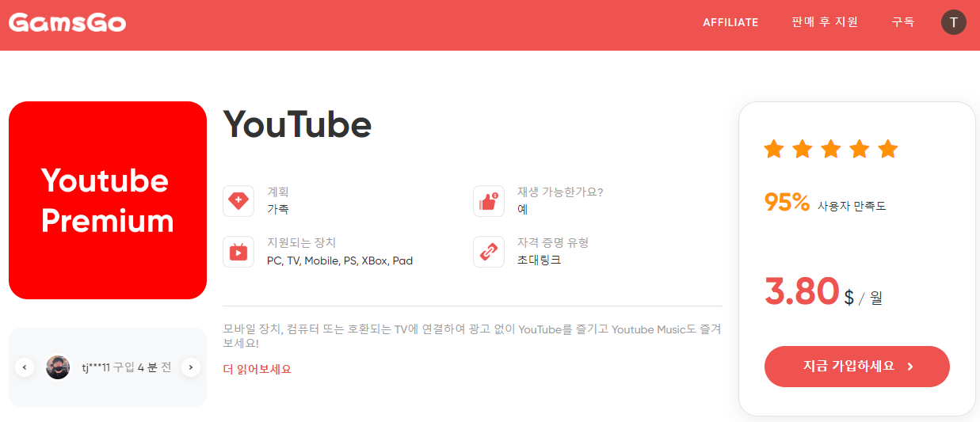Click the 지원되는 장치 label

[x=302, y=243]
